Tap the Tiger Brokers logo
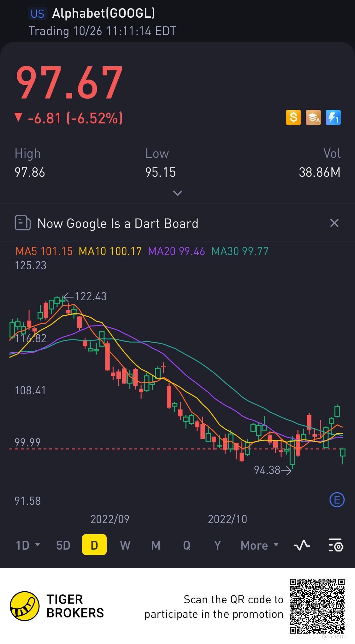355x644 pixels. [57, 606]
